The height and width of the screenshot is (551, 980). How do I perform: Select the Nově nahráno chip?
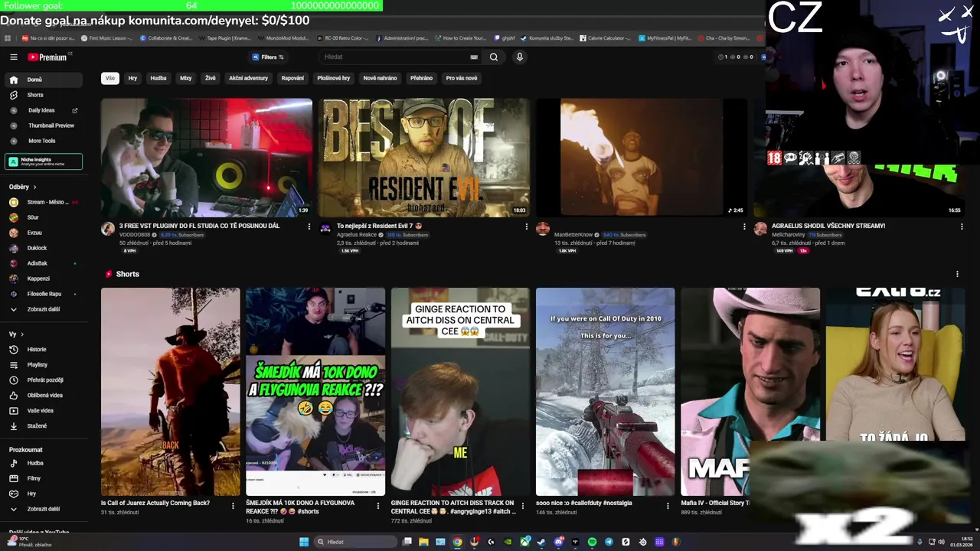pyautogui.click(x=381, y=78)
